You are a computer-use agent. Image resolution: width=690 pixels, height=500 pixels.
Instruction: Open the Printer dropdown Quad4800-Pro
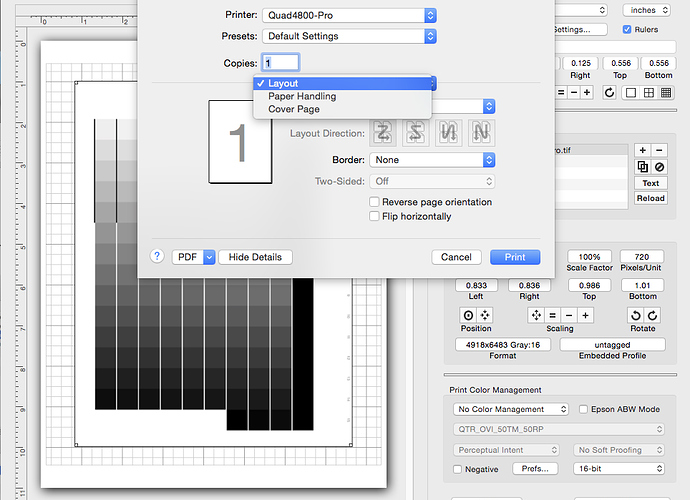tap(349, 15)
